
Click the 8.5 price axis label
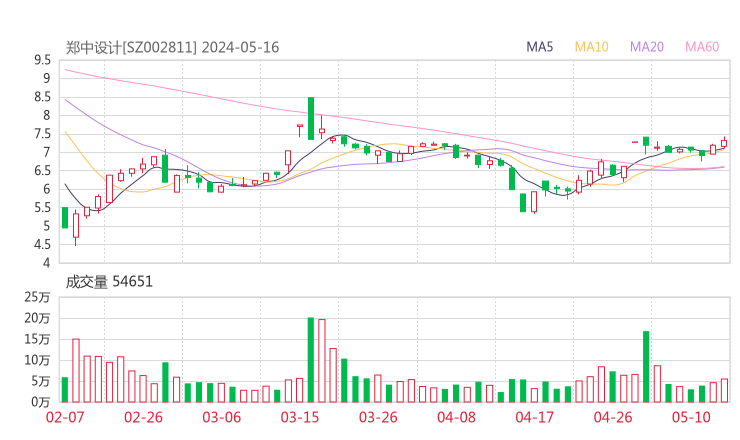42,97
